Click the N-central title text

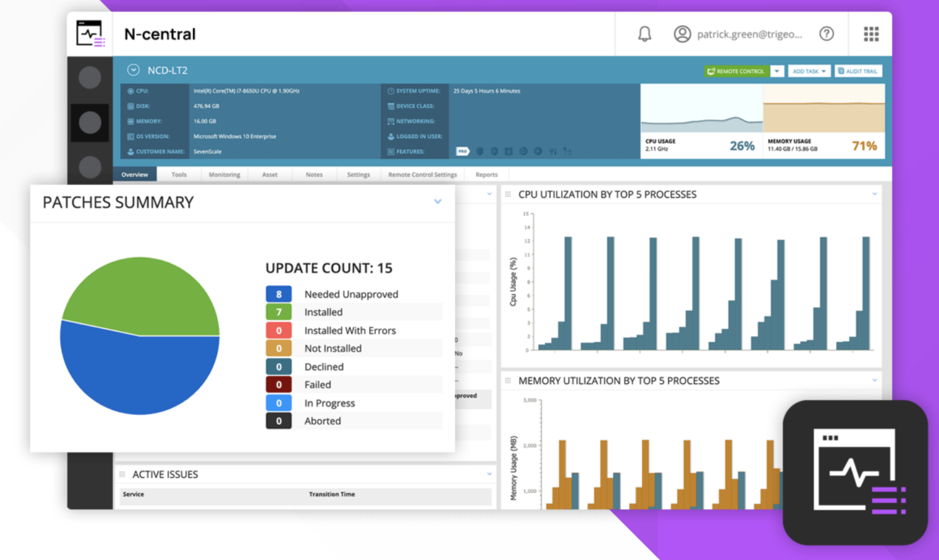click(x=160, y=34)
